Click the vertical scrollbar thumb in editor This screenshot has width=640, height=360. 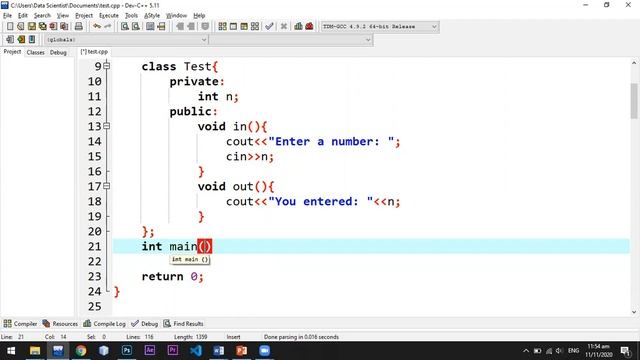click(633, 100)
